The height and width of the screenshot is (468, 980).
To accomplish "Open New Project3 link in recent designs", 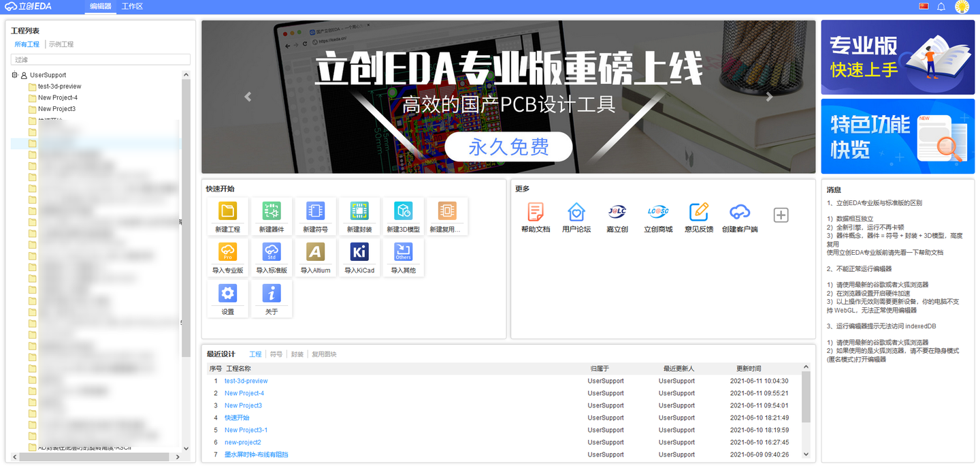I will [x=243, y=405].
